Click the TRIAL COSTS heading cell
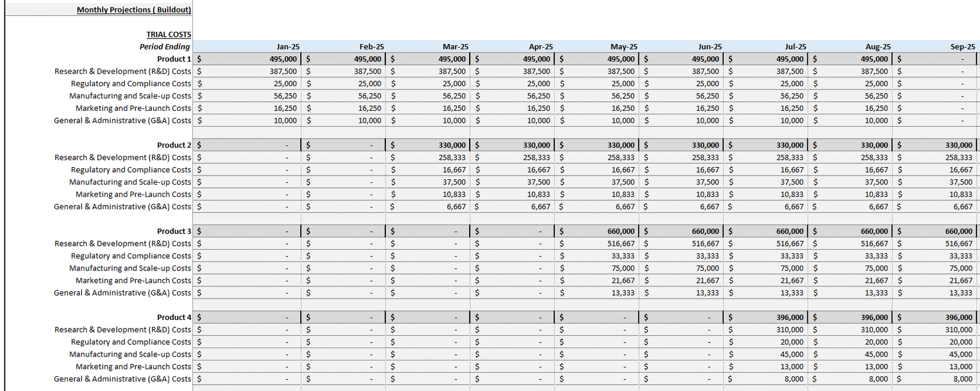Screen dimensions: 980x391 168,35
